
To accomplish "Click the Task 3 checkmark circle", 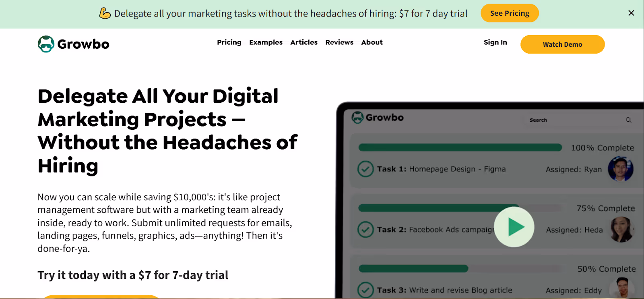I will point(365,290).
